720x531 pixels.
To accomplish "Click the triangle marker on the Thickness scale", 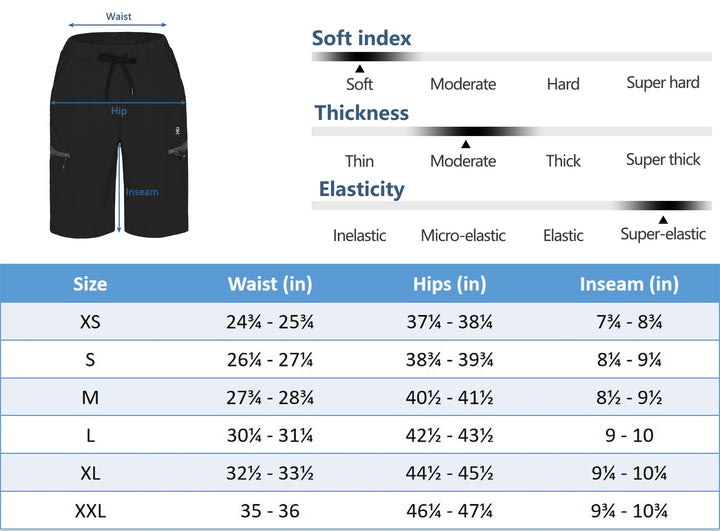I will 464,144.
